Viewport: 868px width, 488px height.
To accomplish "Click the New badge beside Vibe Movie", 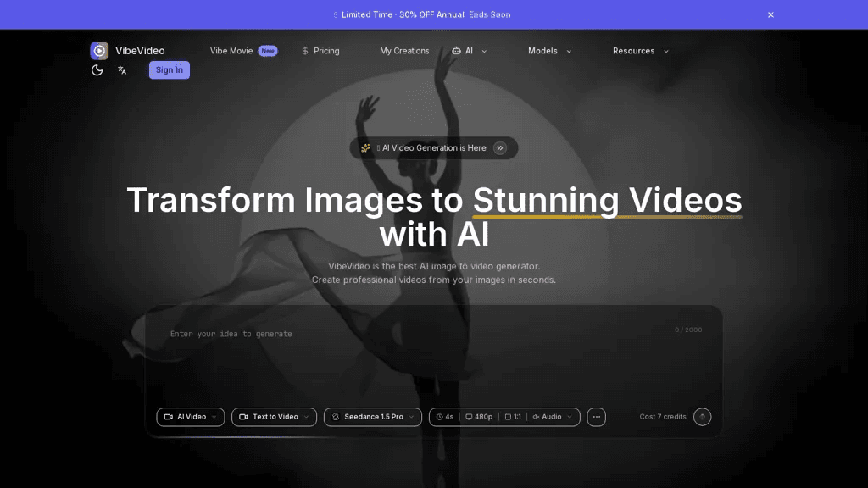I will point(268,51).
